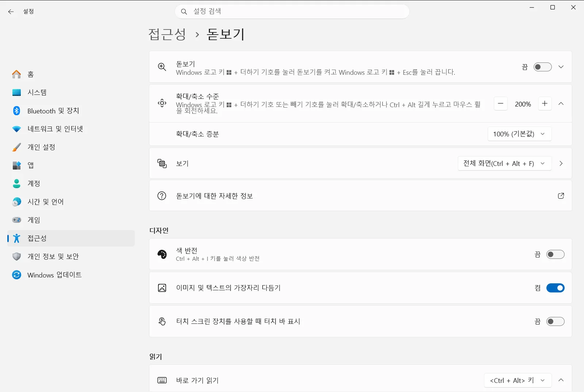Click the 홈 house icon
Screen dimensions: 584x392
click(x=17, y=74)
